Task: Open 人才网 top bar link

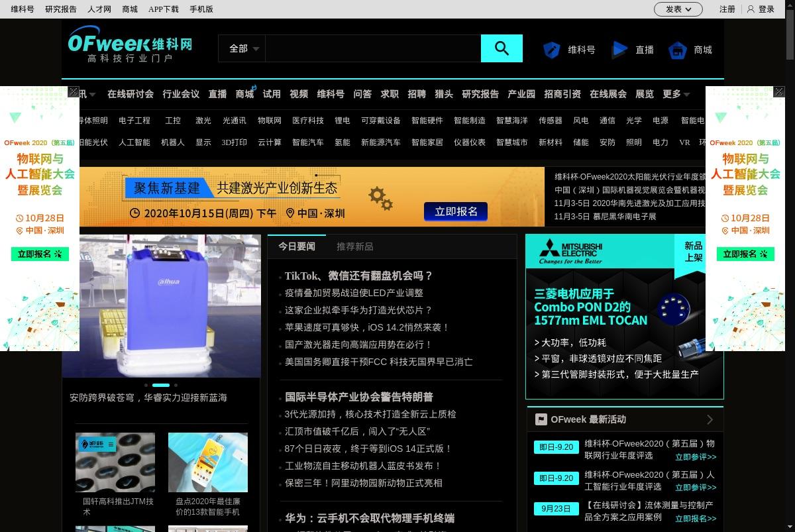Action: (99, 9)
